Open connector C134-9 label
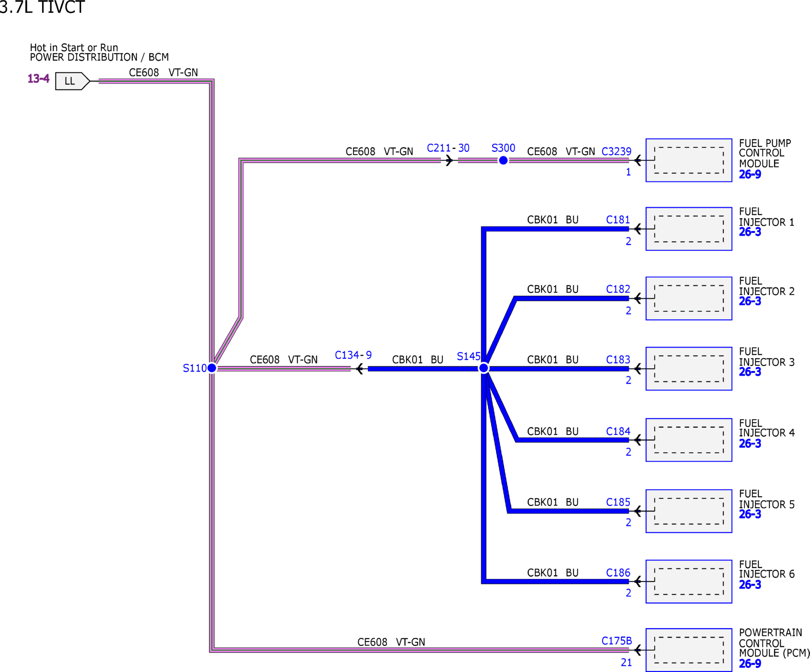 pos(353,355)
